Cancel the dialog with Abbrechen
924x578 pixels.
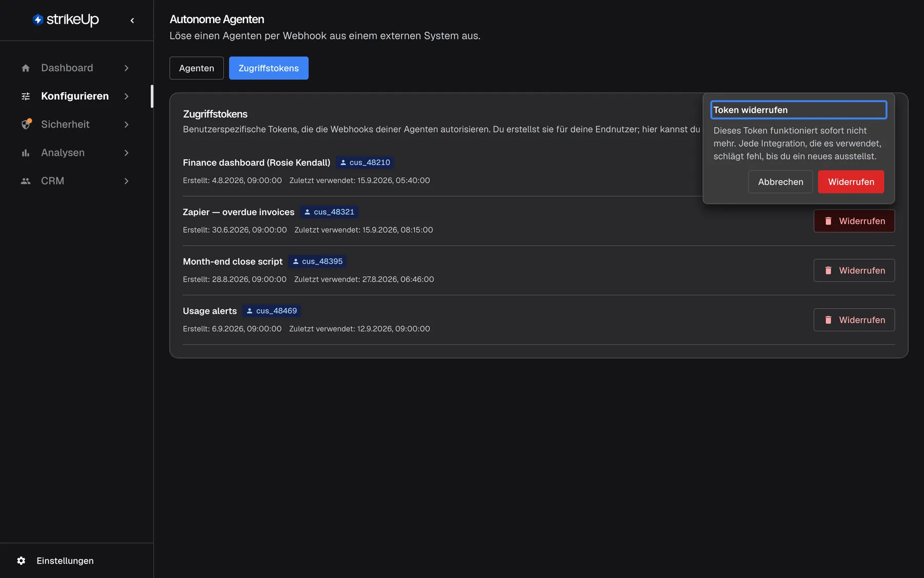pos(780,182)
